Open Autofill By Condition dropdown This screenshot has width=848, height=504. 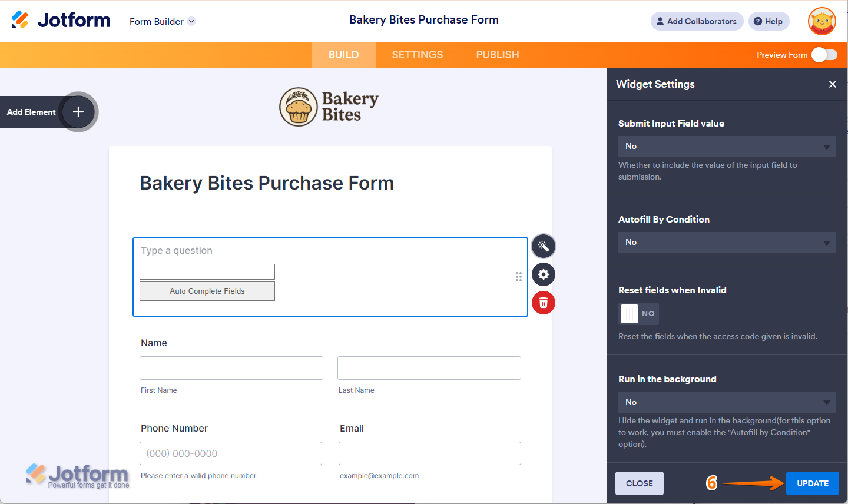coord(727,243)
